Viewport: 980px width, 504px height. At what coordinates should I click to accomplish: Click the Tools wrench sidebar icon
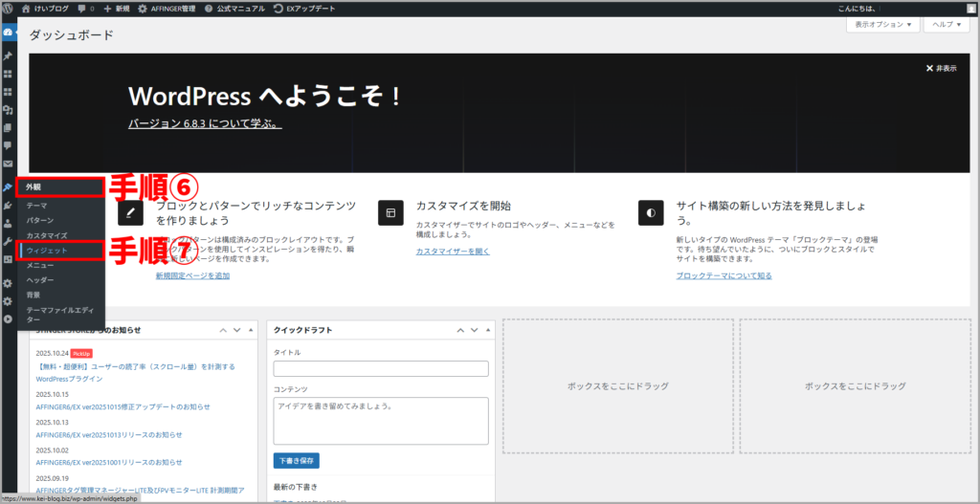(x=8, y=242)
